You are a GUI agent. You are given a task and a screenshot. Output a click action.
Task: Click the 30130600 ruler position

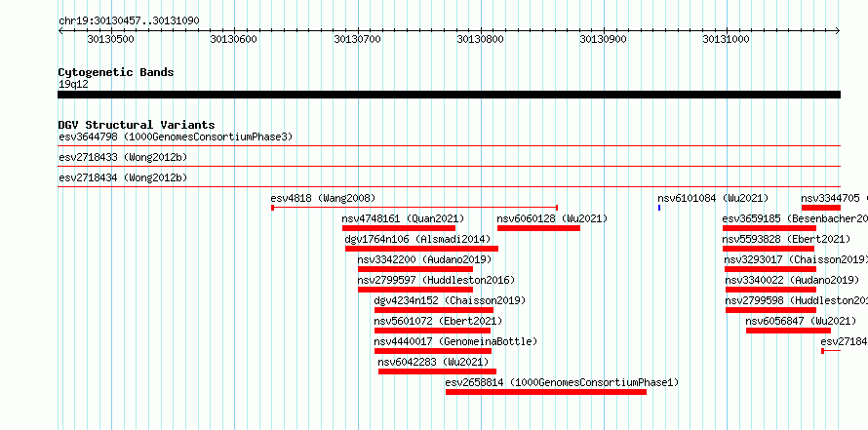[234, 39]
